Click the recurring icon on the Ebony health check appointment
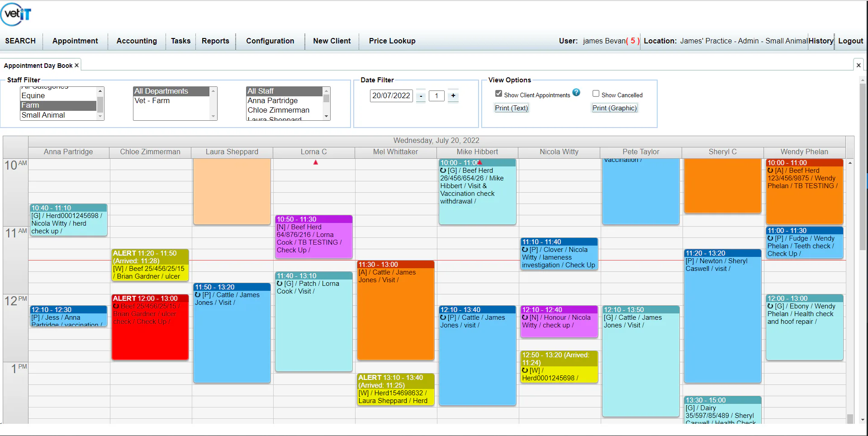This screenshot has height=436, width=868. click(x=770, y=306)
